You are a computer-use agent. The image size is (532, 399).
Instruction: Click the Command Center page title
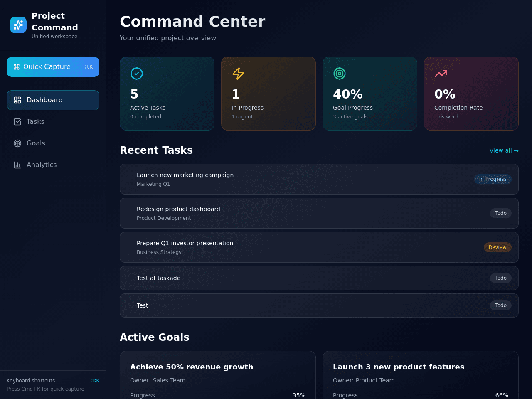[x=192, y=21]
